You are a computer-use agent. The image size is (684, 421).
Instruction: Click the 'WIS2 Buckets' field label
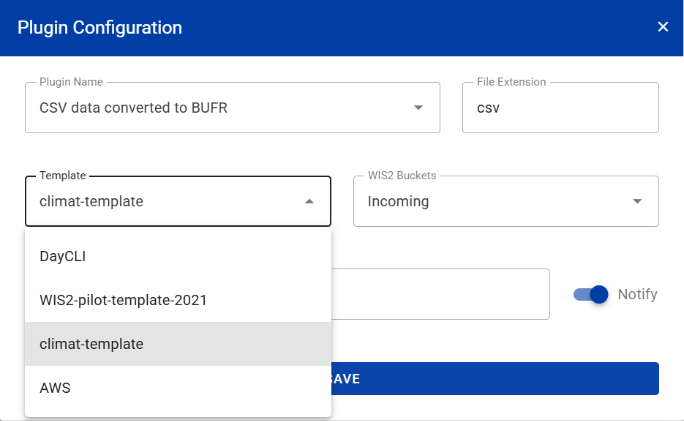(x=401, y=176)
